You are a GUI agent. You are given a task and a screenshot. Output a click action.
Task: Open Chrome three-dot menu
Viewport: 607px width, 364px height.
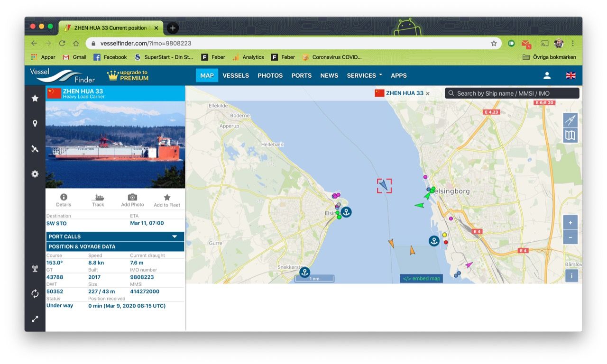(573, 43)
